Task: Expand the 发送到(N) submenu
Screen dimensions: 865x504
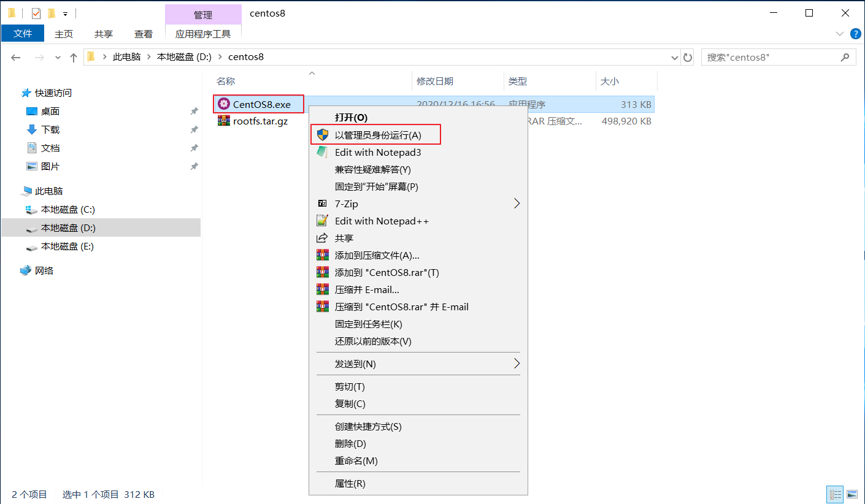Action: tap(517, 364)
